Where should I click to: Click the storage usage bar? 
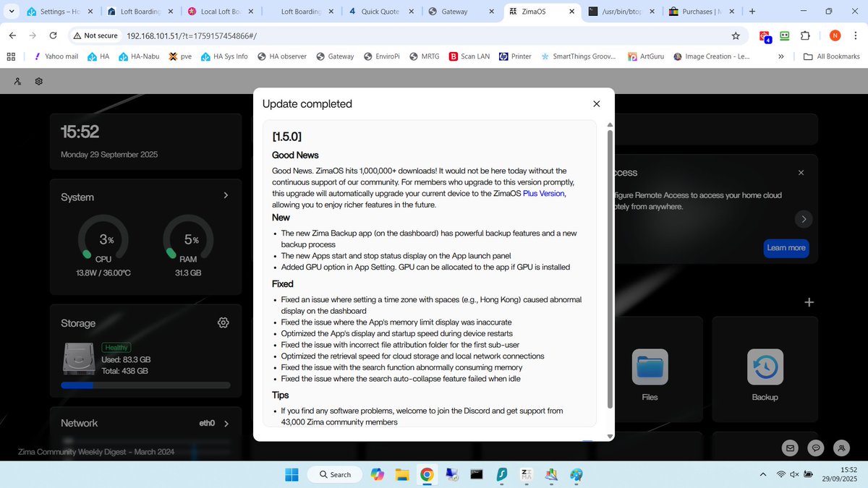click(x=145, y=385)
